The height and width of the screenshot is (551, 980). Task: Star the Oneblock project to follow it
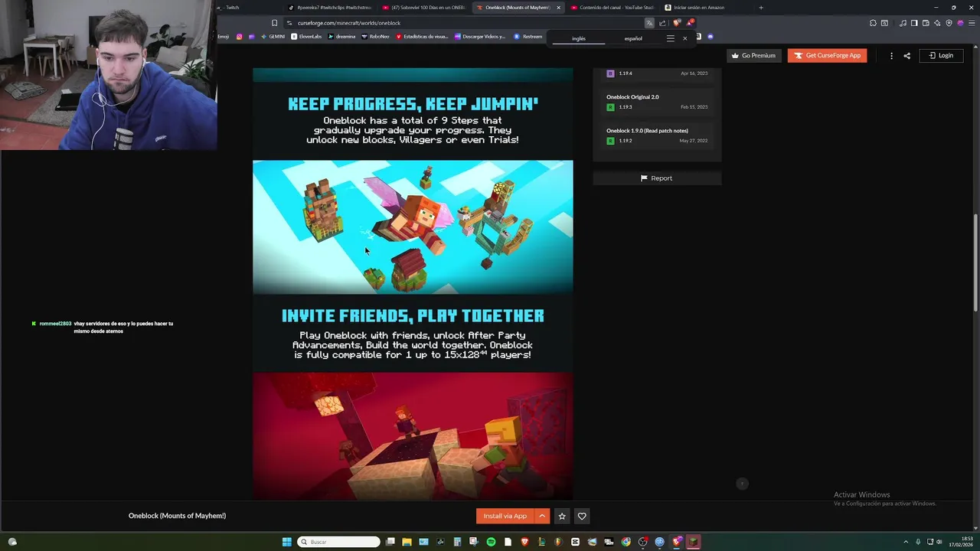[x=562, y=516]
